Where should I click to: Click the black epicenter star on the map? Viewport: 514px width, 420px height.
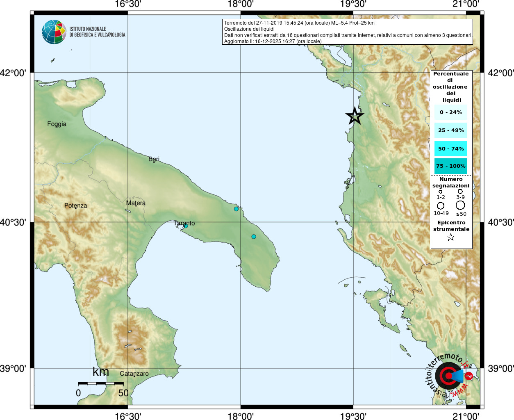tap(355, 116)
